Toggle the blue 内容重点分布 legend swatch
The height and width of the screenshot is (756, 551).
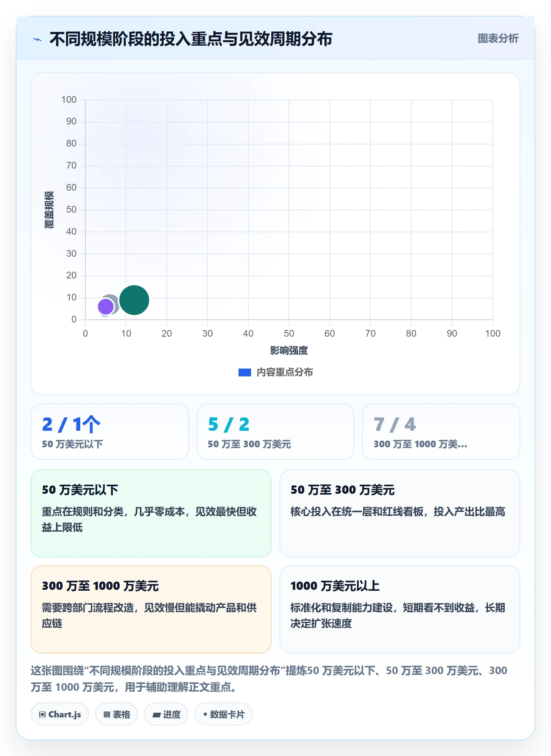245,372
